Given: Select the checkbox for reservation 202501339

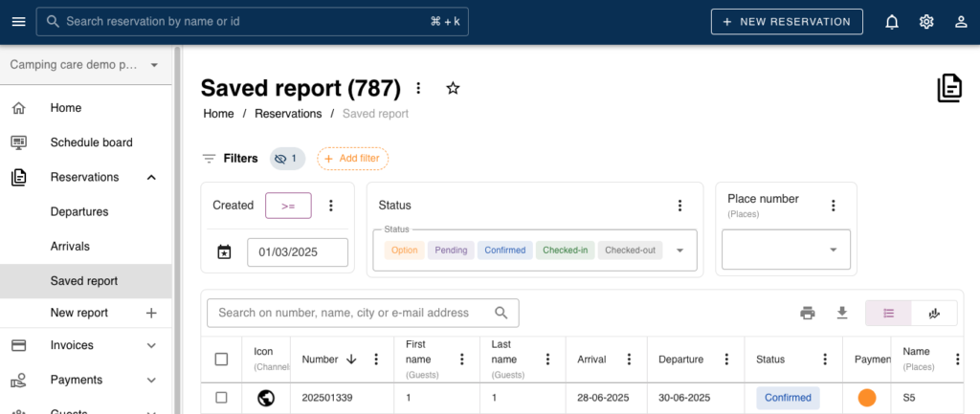Looking at the screenshot, I should pos(221,398).
